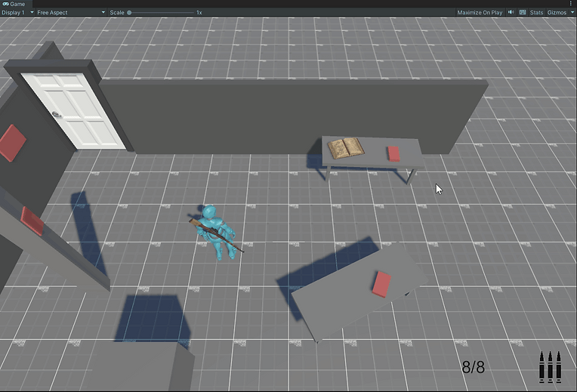Toggle Maximize On Play
The width and height of the screenshot is (577, 392).
(480, 13)
